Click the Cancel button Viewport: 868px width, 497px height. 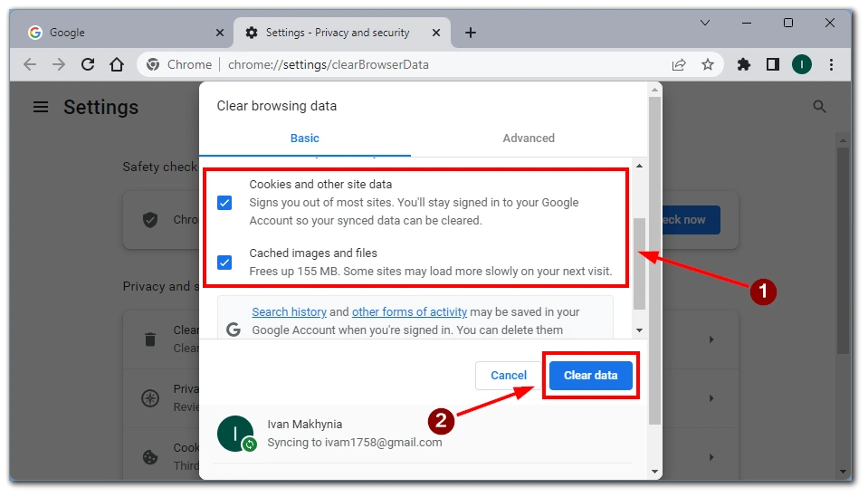[508, 376]
